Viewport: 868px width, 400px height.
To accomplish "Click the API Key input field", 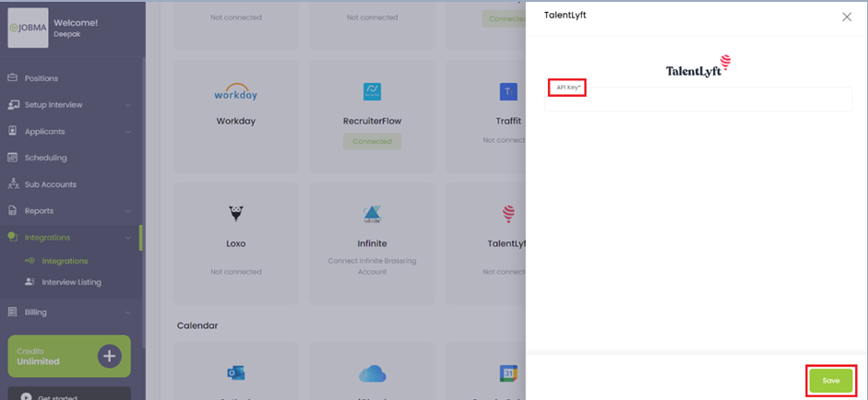I will [698, 100].
